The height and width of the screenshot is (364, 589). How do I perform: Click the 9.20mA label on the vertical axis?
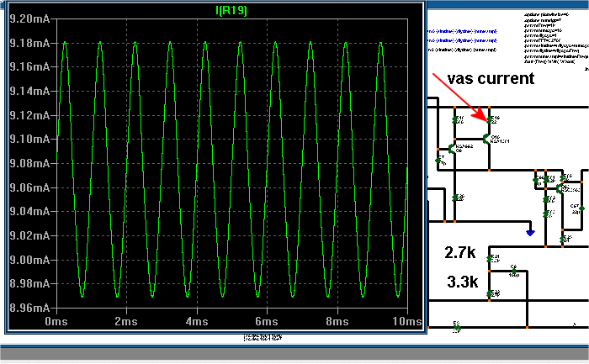29,18
